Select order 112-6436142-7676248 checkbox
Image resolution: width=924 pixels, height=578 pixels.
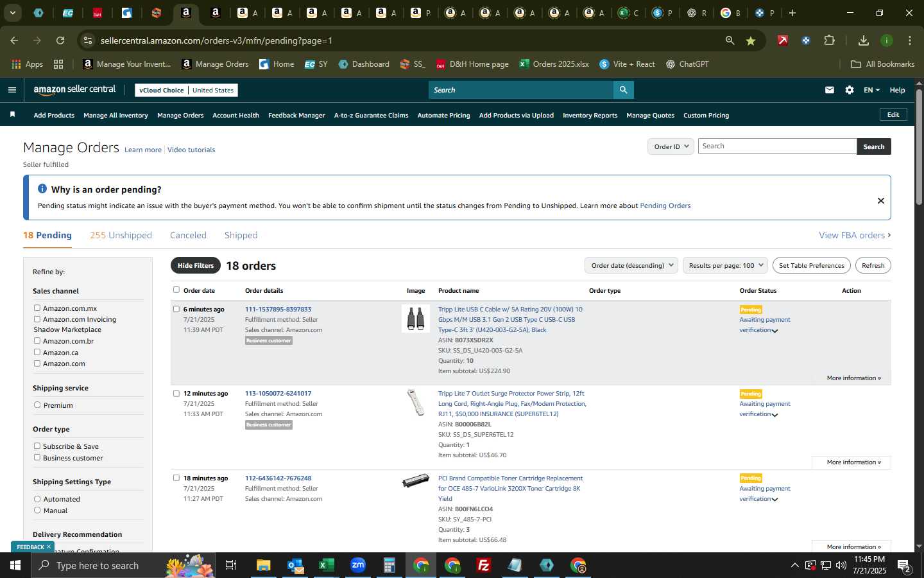point(176,478)
